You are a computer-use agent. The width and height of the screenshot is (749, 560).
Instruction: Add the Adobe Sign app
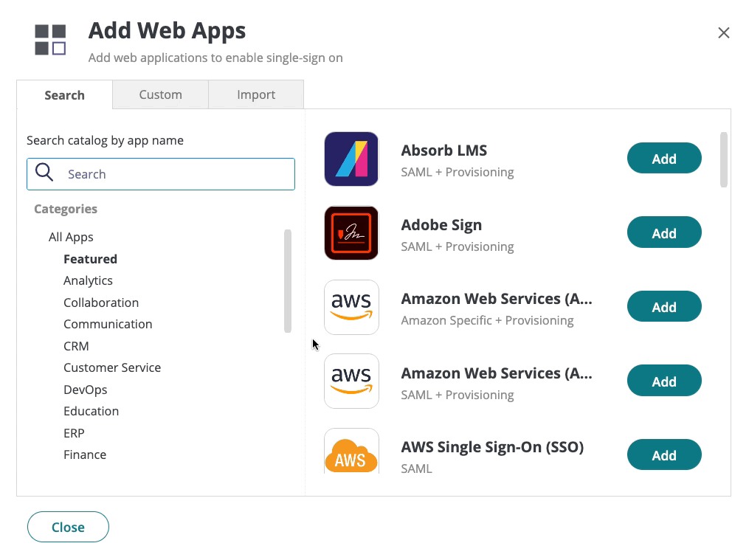pyautogui.click(x=664, y=233)
